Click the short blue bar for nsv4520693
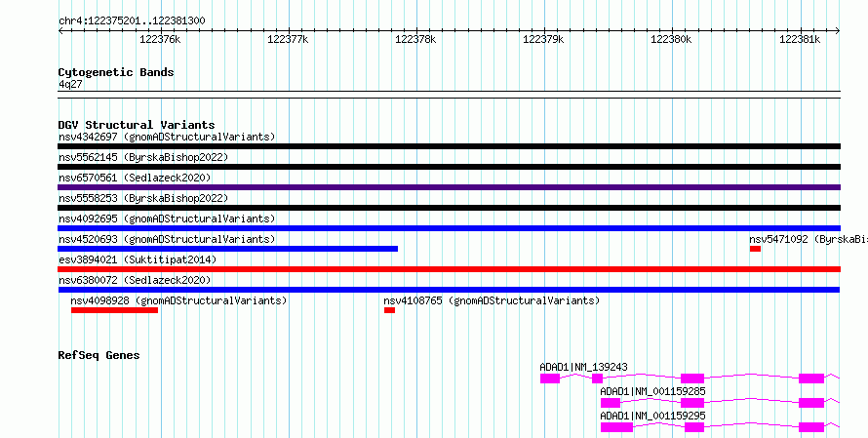The image size is (868, 438). [228, 249]
